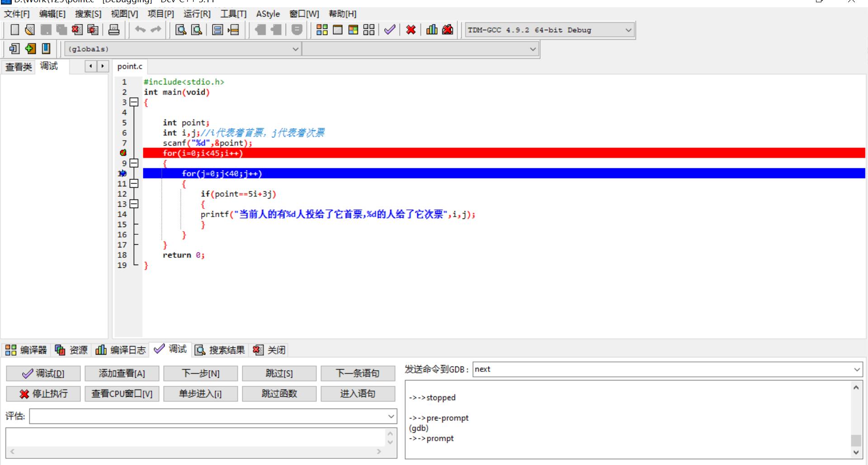Click the red X Stop Execution toolbar icon
This screenshot has height=465, width=868.
pyautogui.click(x=411, y=30)
